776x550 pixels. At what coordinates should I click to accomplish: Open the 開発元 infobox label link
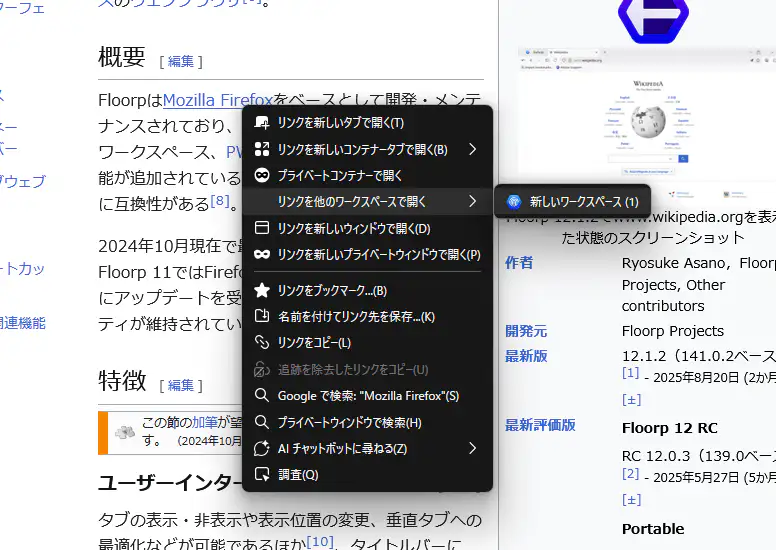(x=526, y=331)
